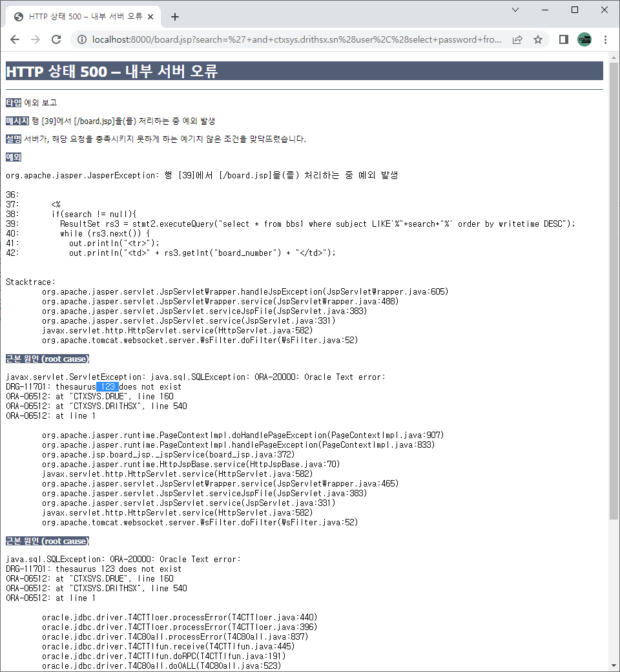Click the scrollbar up arrow
This screenshot has height=672, width=620.
point(614,58)
